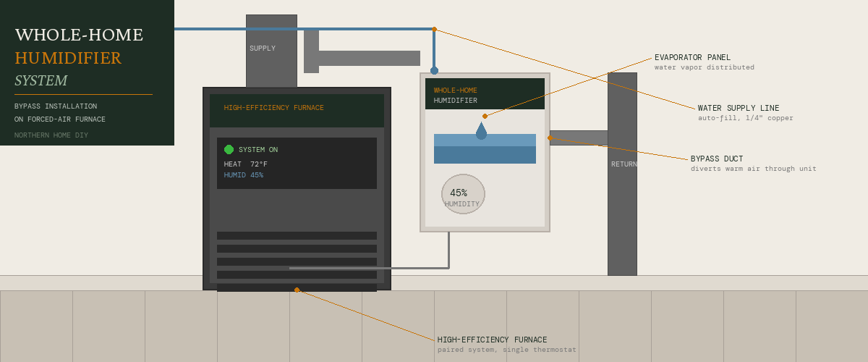This screenshot has width=868, height=362.
Task: Click the orange HUMIDIFIER title word
Action: pos(68,59)
